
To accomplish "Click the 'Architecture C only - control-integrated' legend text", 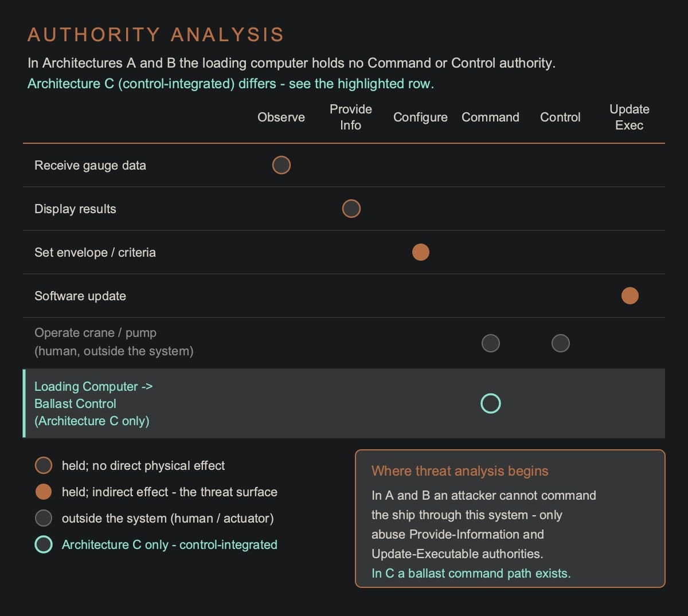I will pyautogui.click(x=170, y=544).
